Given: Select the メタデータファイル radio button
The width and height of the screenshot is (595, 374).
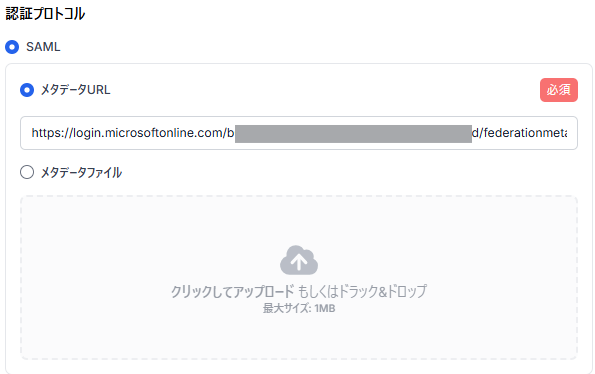Looking at the screenshot, I should click(27, 172).
